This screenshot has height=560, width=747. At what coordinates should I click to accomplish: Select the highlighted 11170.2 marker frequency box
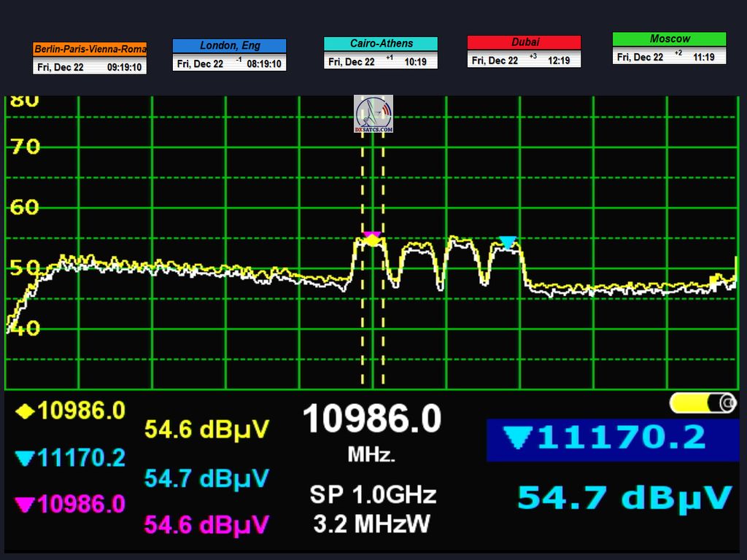613,439
